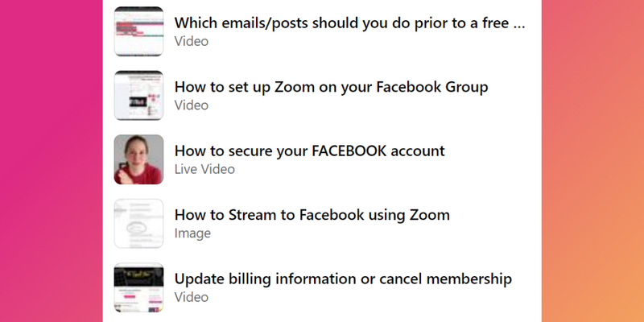Select "How to Stream to Facebook using Zoom"
Image resolution: width=644 pixels, height=322 pixels.
312,215
